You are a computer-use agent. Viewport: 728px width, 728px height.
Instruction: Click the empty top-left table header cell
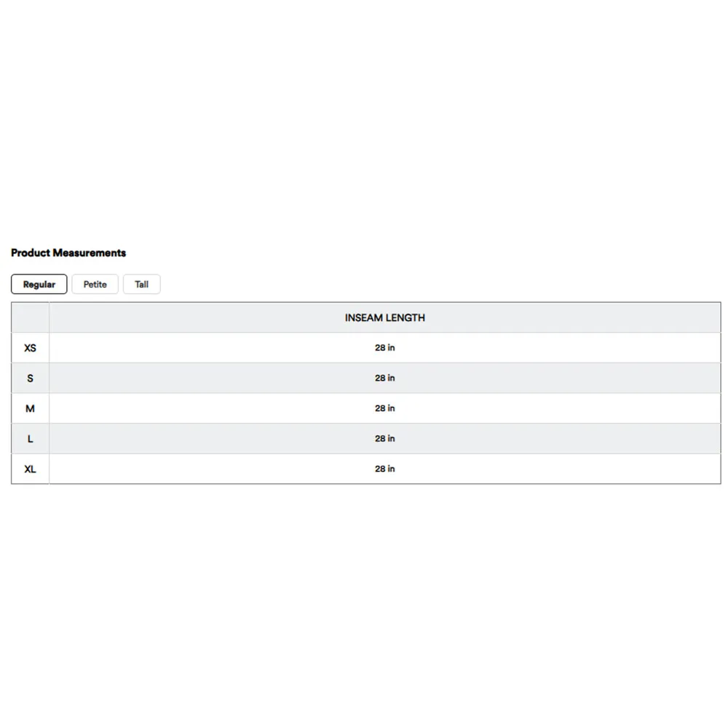click(x=30, y=318)
